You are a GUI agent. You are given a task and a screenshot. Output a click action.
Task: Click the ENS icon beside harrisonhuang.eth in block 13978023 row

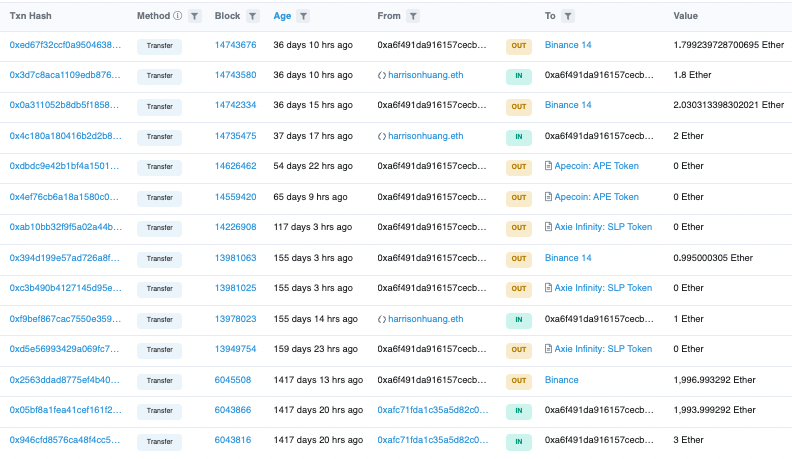click(382, 319)
